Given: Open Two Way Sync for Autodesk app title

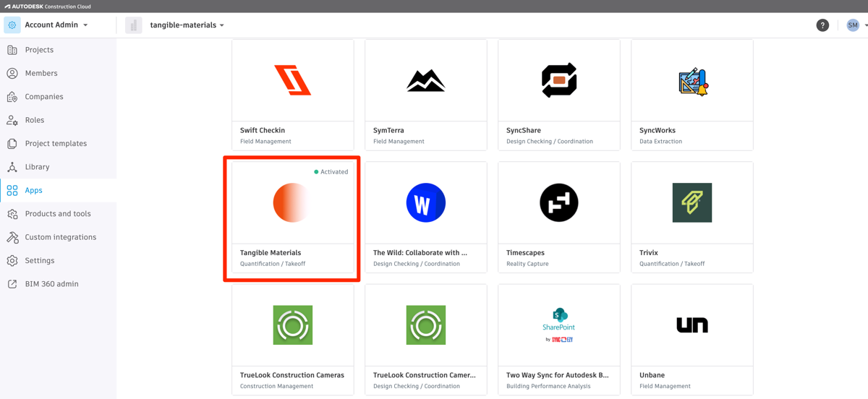Looking at the screenshot, I should coord(558,375).
